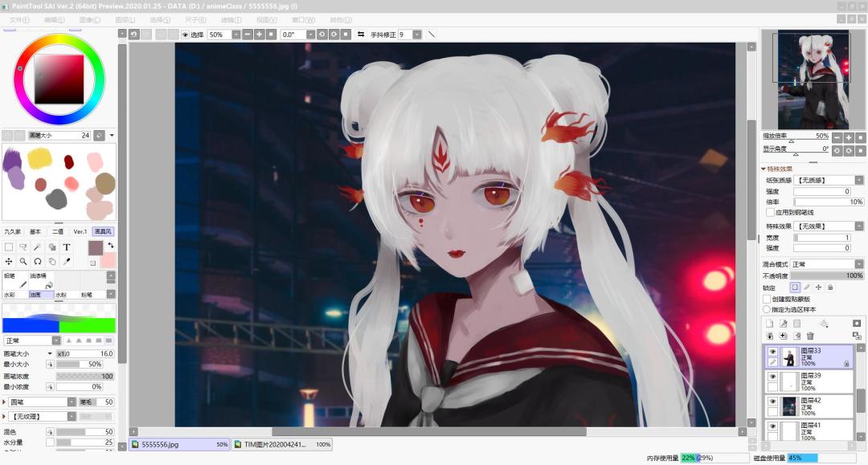868x465 pixels.
Task: Select the rectangular selection tool
Action: tap(9, 247)
